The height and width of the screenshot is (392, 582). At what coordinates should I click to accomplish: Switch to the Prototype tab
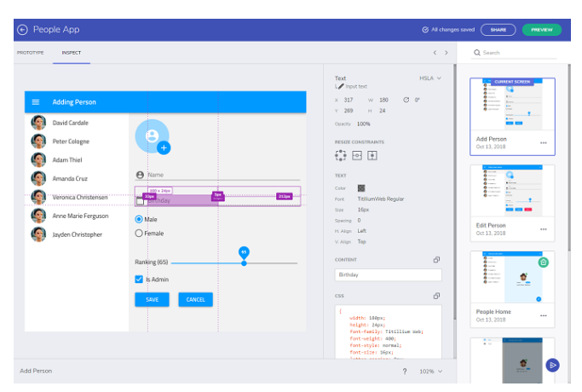point(31,53)
